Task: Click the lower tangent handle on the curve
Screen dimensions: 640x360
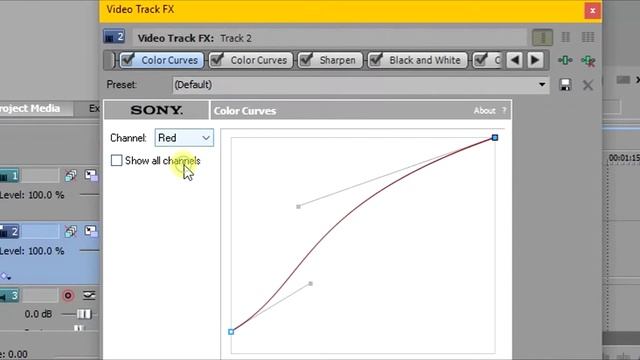Action: point(311,283)
